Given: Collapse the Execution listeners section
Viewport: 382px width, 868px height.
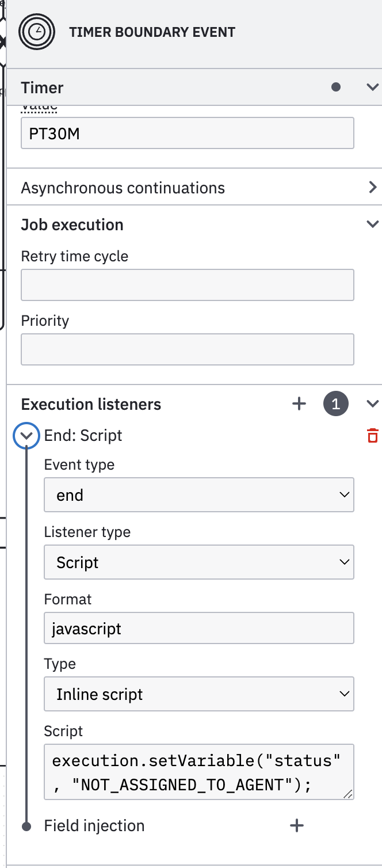Looking at the screenshot, I should point(372,404).
